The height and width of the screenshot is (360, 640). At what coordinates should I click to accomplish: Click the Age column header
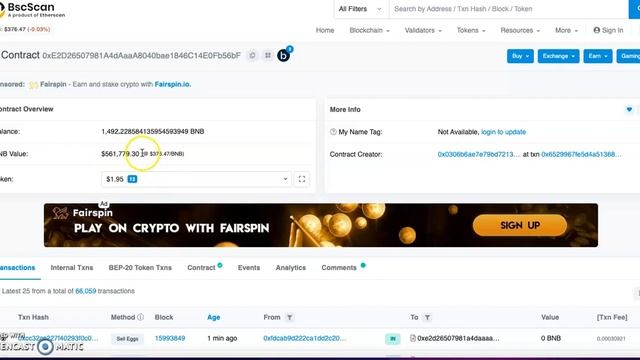click(213, 317)
